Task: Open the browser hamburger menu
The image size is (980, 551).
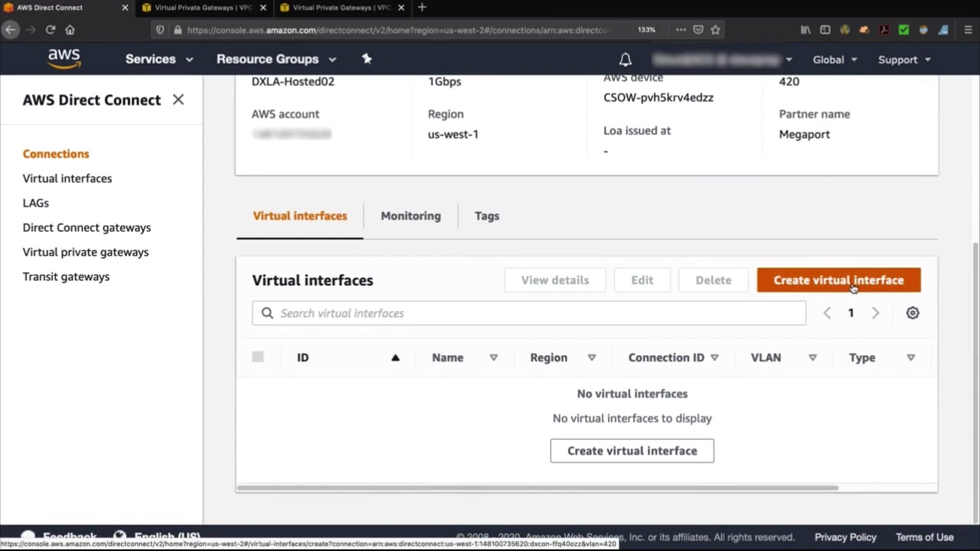Action: tap(966, 30)
